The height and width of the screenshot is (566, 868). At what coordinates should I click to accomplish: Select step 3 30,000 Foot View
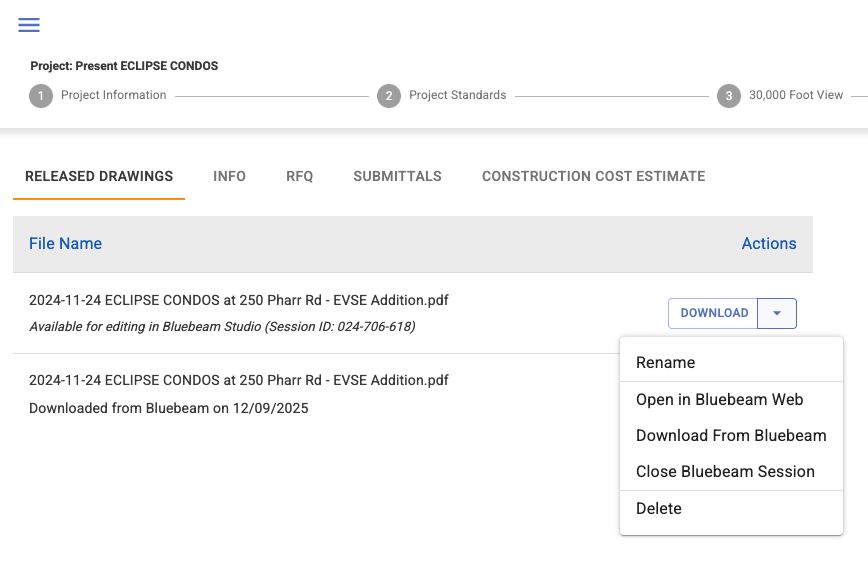click(780, 96)
